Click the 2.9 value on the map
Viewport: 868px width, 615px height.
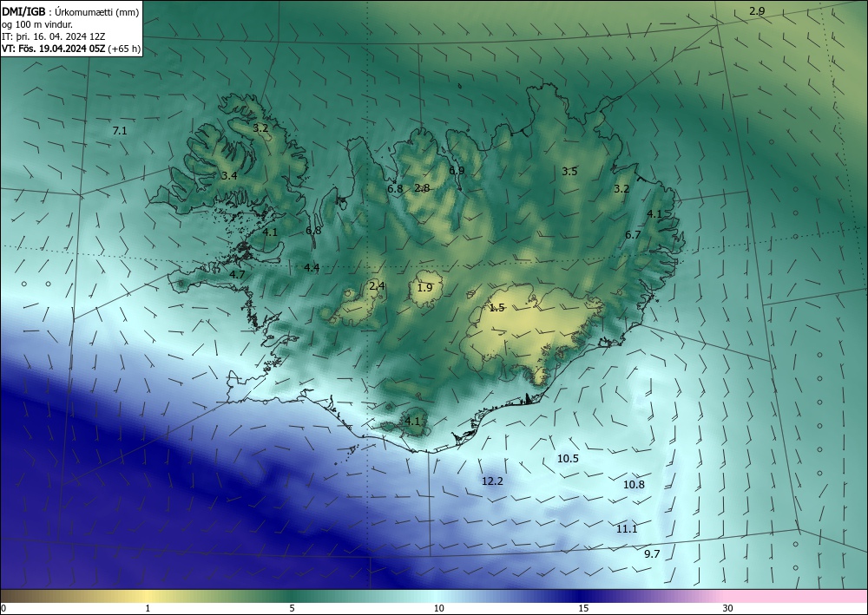757,11
